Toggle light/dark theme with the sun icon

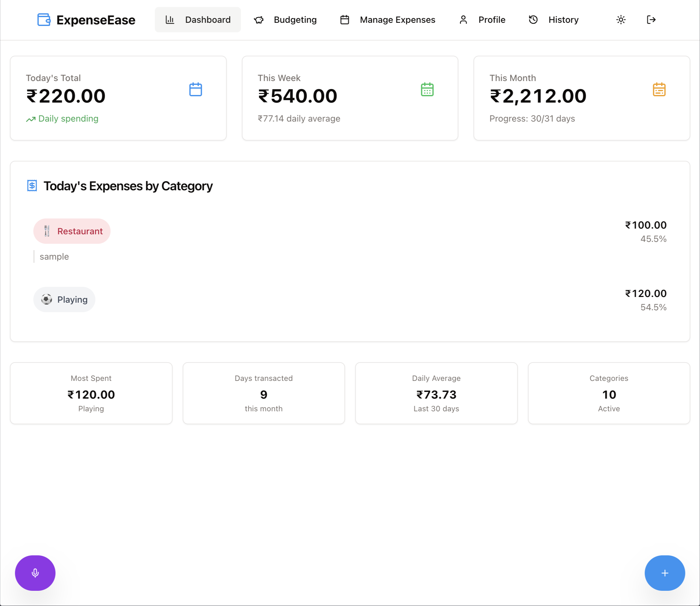pos(621,20)
